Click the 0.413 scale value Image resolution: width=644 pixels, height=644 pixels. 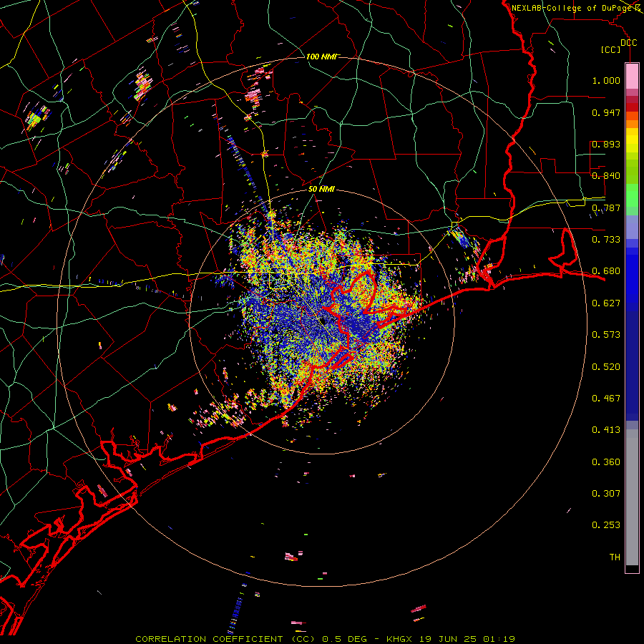pos(606,430)
